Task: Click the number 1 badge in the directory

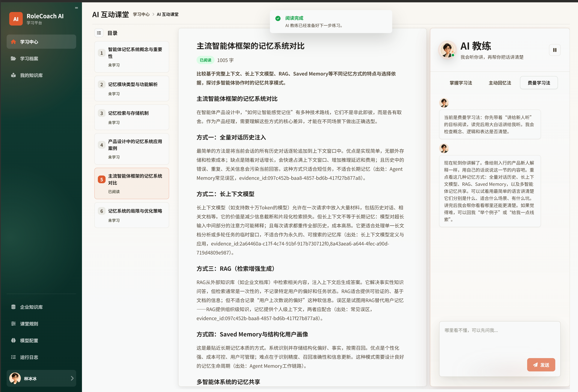Action: [101, 53]
